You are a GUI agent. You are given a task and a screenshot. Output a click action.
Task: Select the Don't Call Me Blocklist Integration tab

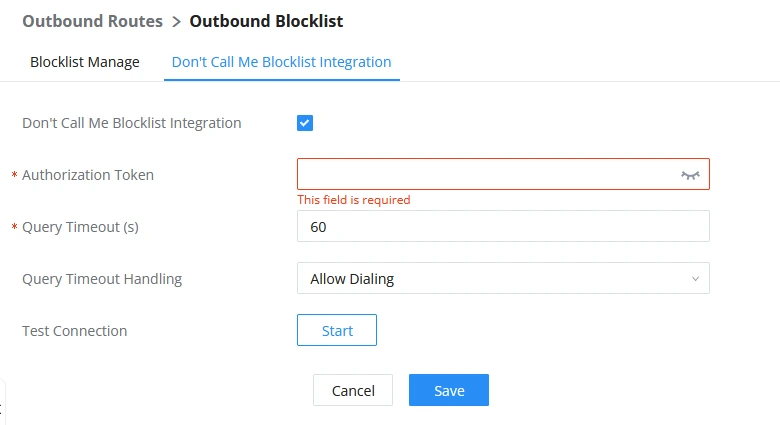(282, 62)
